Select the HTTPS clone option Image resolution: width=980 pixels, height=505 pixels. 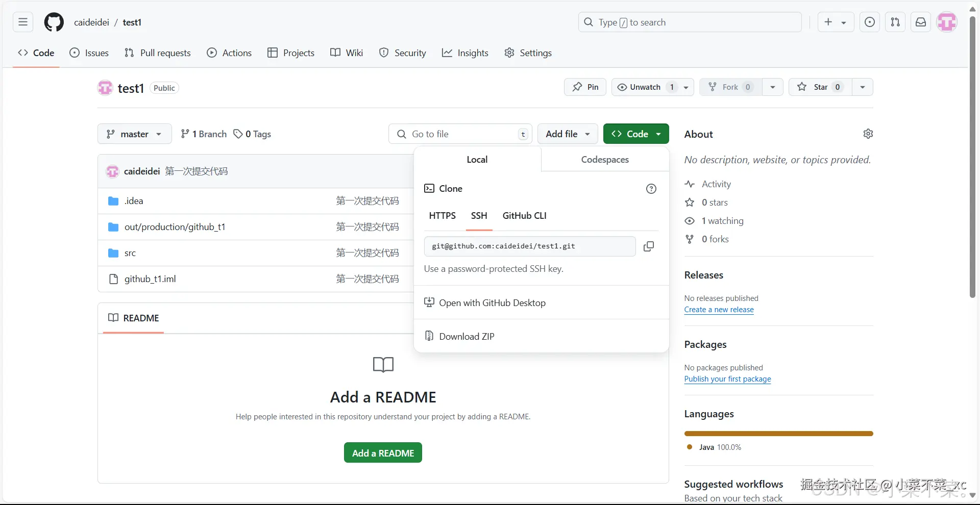tap(443, 216)
